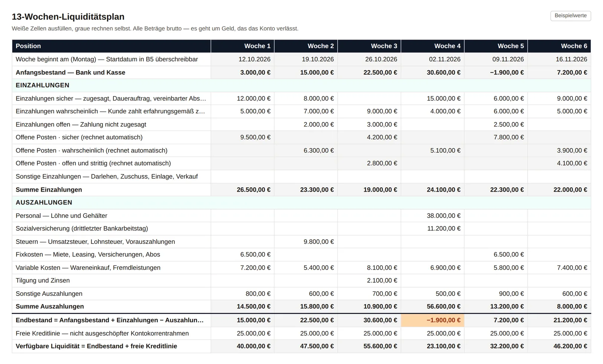Viewport: 603px width, 364px height.
Task: Click Summe Auszahlungen total 56.600,00 €
Action: pyautogui.click(x=432, y=306)
